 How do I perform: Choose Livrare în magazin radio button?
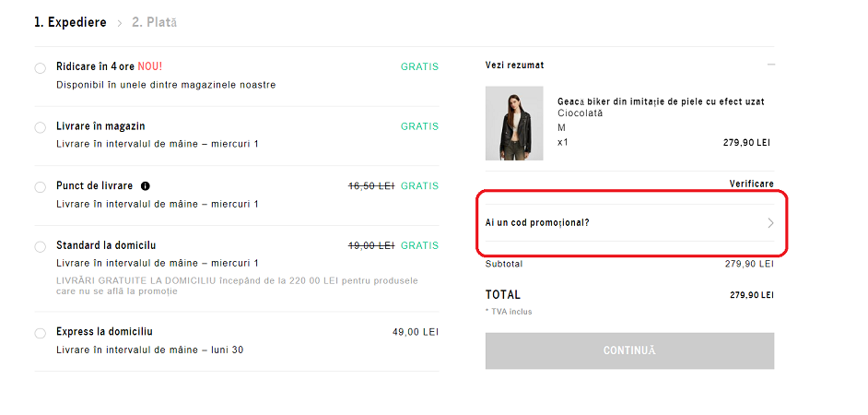[x=41, y=127]
